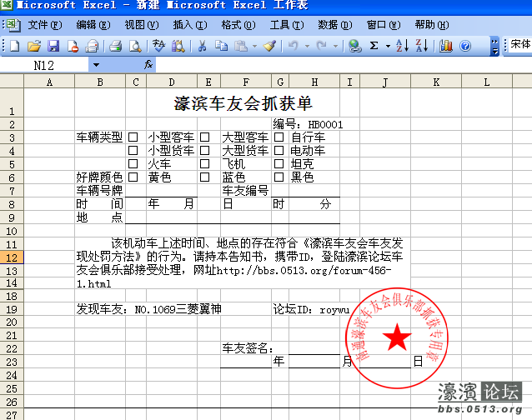Screen dimensions: 532x420
Task: Click the title cell 濠滨车友会抓获单
Action: click(x=243, y=103)
